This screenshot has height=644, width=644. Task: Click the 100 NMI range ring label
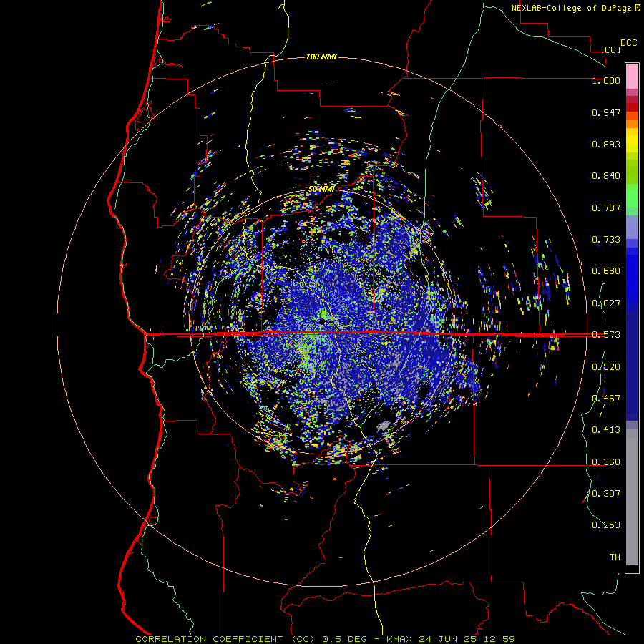pyautogui.click(x=321, y=57)
